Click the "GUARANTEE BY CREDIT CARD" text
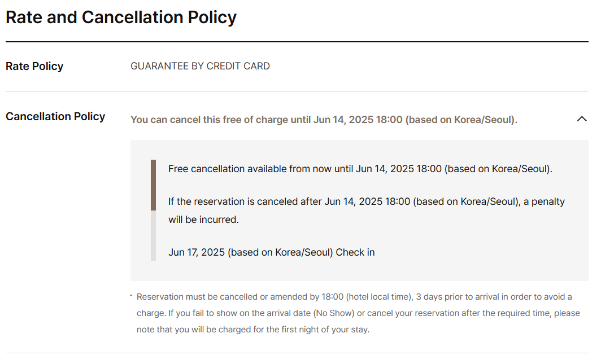This screenshot has height=364, width=601. coord(200,66)
